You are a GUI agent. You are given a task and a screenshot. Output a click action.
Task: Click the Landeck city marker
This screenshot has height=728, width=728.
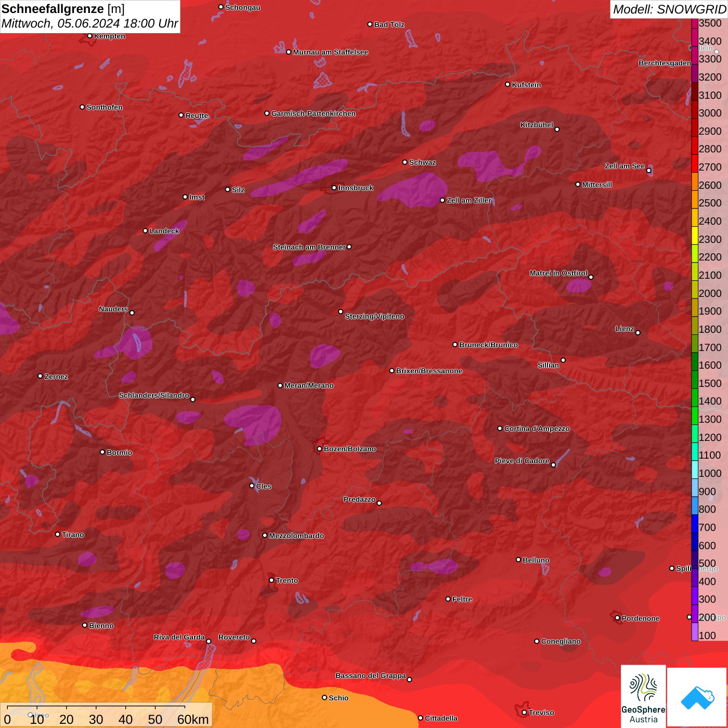145,231
